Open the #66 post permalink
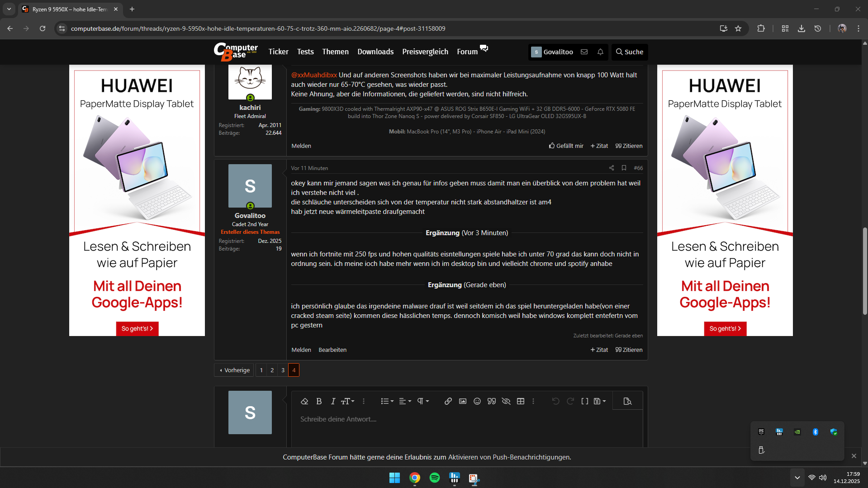This screenshot has width=868, height=488. tap(638, 168)
